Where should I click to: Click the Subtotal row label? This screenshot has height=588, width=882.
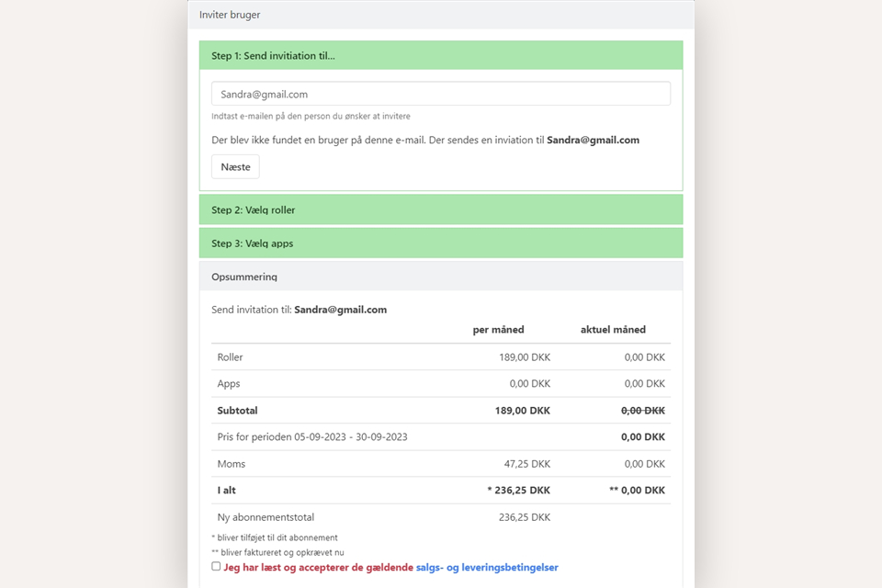click(237, 411)
